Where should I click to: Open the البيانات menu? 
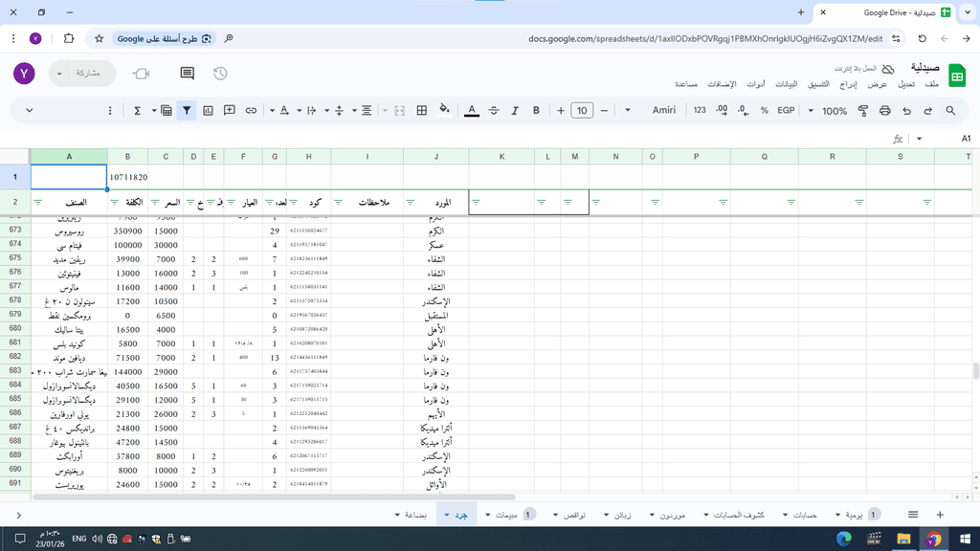click(789, 84)
